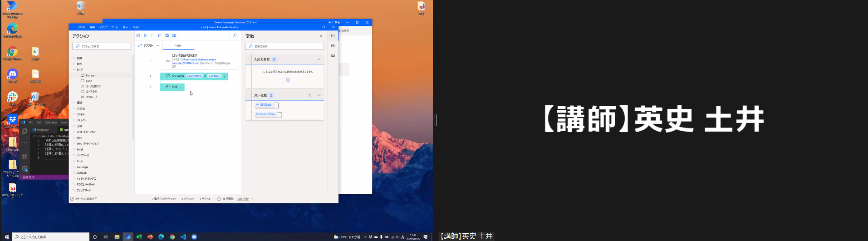Image resolution: width=868 pixels, height=241 pixels.
Task: Expand the 変数 action group
Action: (x=74, y=58)
